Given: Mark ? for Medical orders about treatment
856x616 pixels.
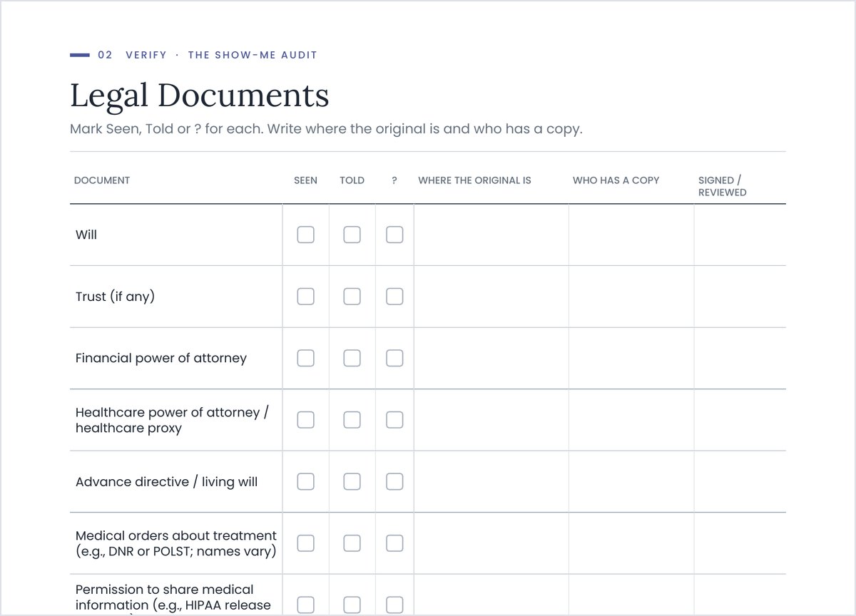Looking at the screenshot, I should click(x=394, y=543).
